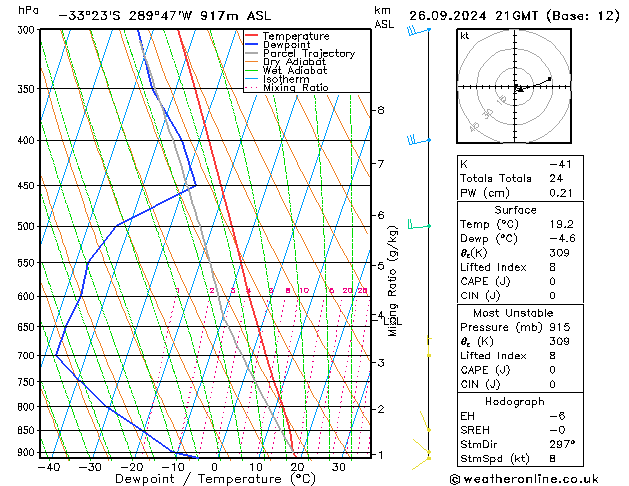The width and height of the screenshot is (629, 486).
Task: Click the surface Lifted Index value 8
Action: coord(552,267)
